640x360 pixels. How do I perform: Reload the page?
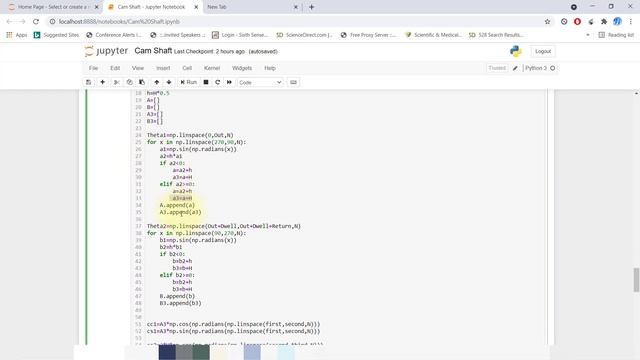coord(36,22)
